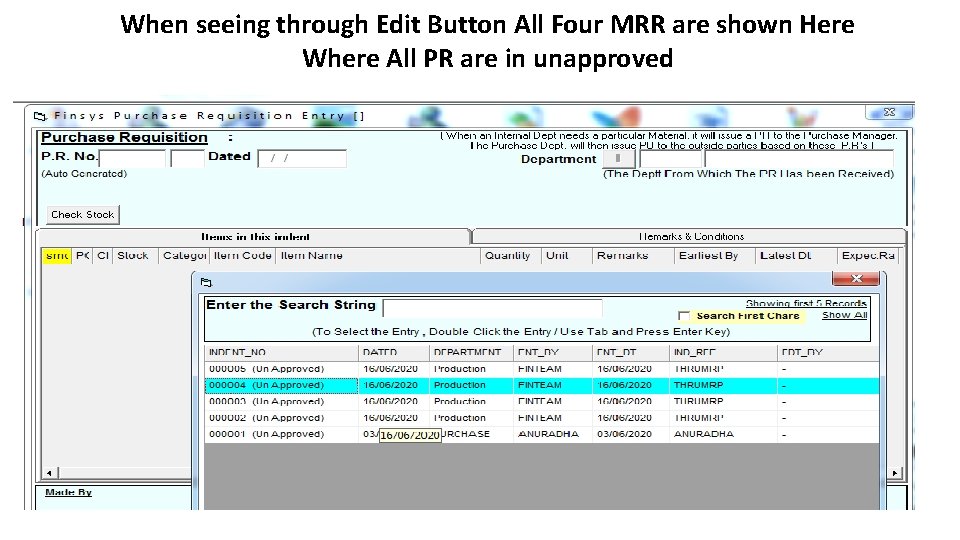Click the ENT_DT column header
Screen dimensions: 960x540
pos(631,353)
